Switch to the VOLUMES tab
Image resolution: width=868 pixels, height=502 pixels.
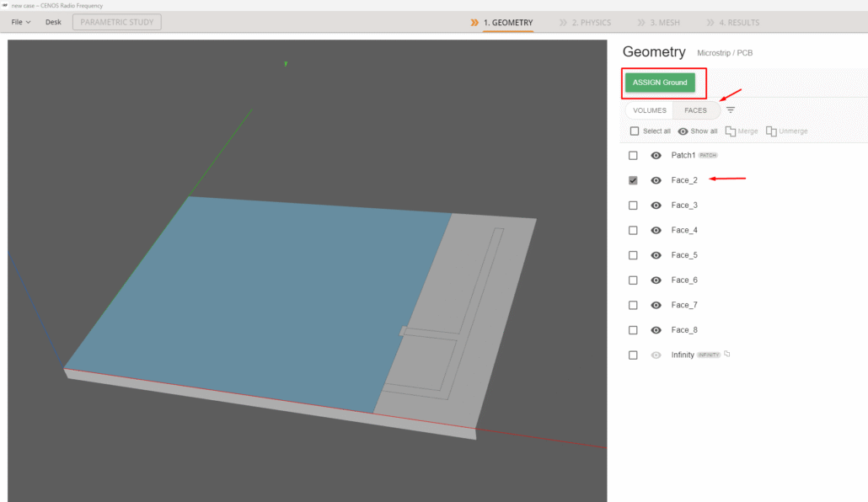coord(650,110)
